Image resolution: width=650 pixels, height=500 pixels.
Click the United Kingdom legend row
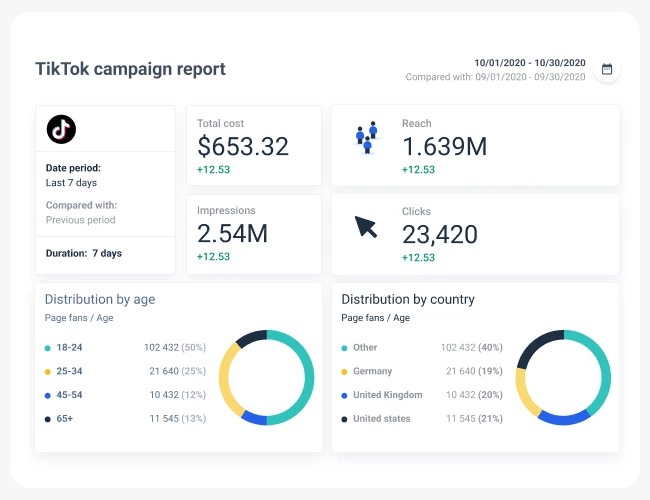(x=387, y=395)
